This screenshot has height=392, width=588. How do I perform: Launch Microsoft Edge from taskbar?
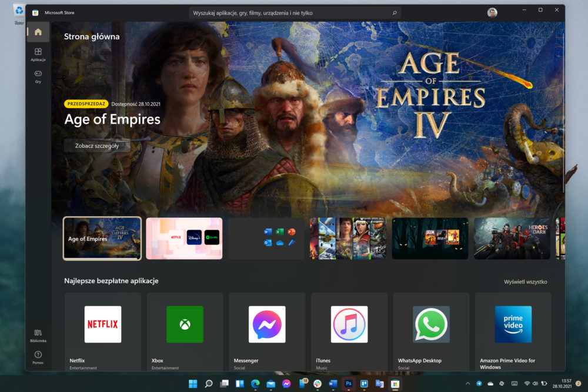coord(255,384)
